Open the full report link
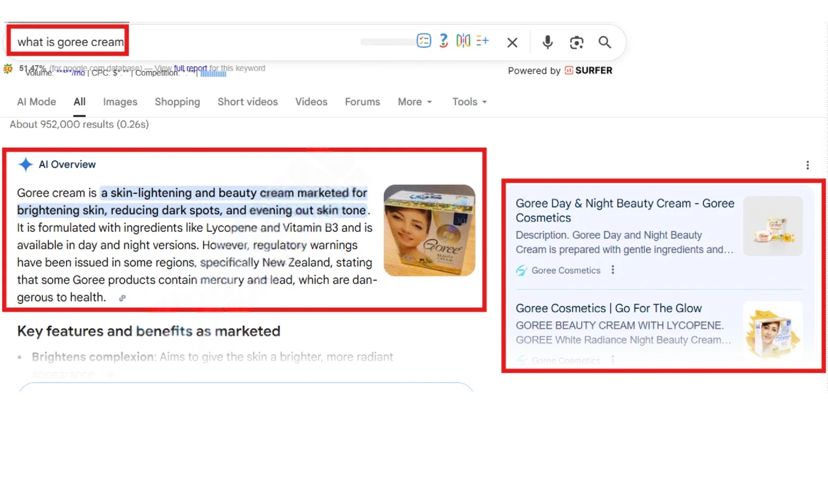 [190, 68]
